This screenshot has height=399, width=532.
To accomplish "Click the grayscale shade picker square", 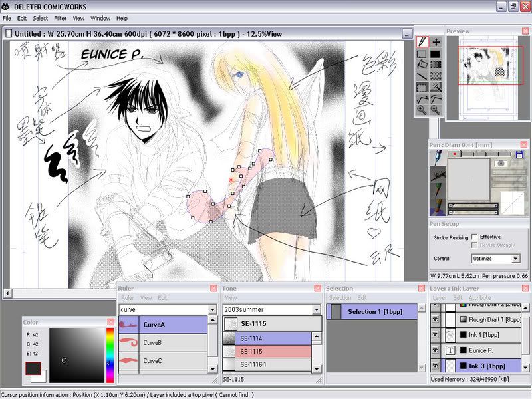I will click(77, 355).
